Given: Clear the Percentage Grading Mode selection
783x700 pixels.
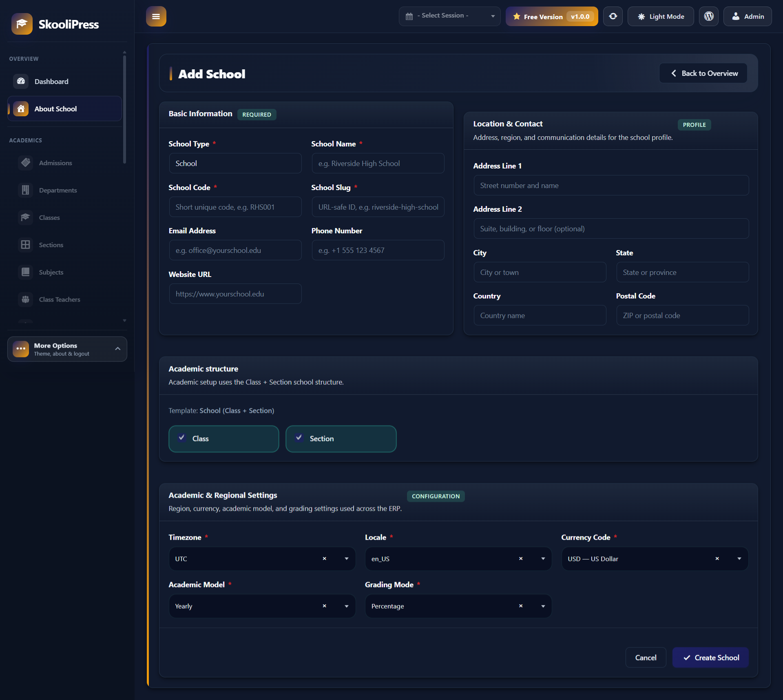Looking at the screenshot, I should [x=521, y=606].
